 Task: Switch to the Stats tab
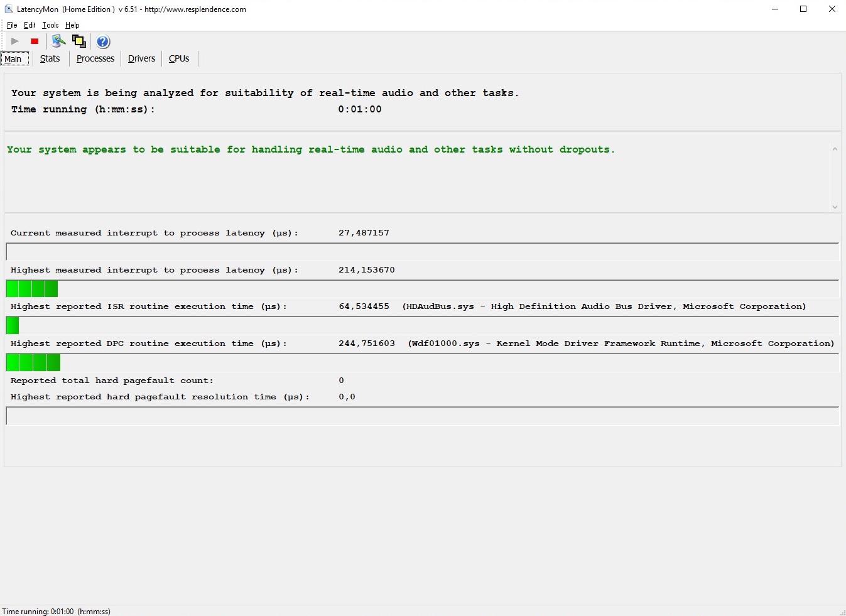tap(50, 58)
